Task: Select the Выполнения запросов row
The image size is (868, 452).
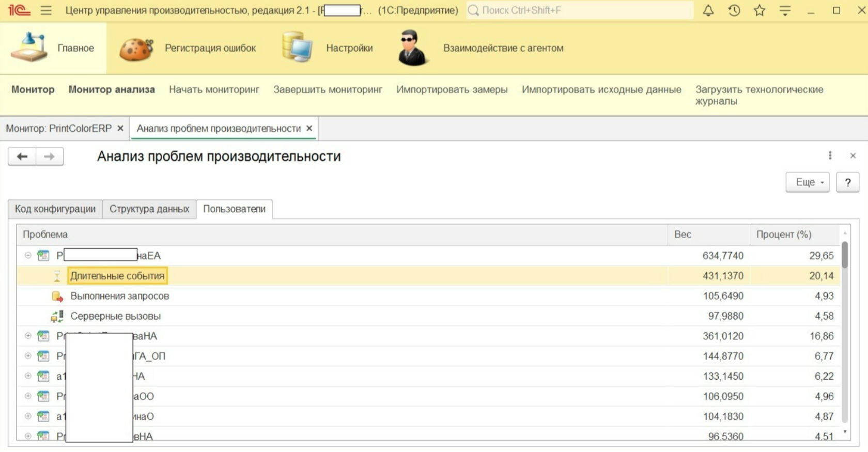Action: pyautogui.click(x=428, y=296)
